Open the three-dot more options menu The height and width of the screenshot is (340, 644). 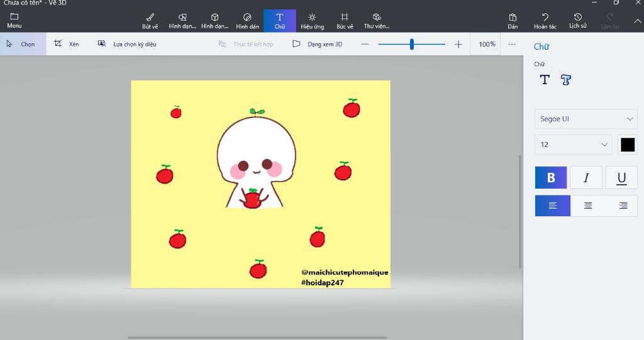[x=511, y=44]
